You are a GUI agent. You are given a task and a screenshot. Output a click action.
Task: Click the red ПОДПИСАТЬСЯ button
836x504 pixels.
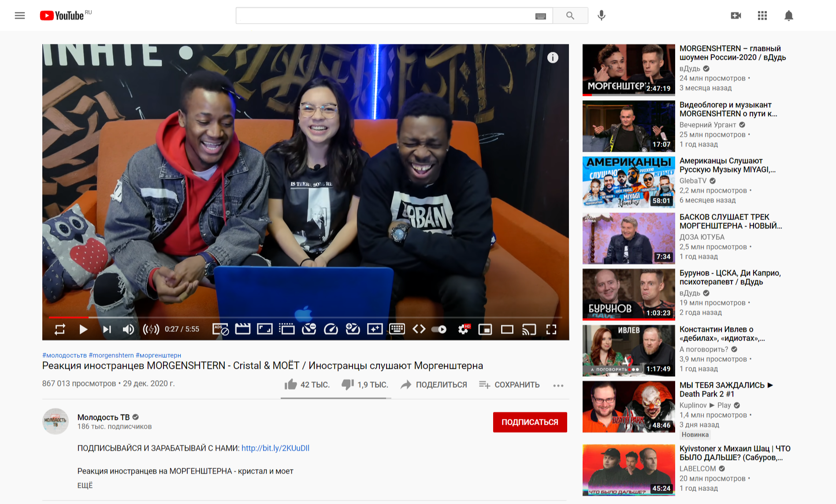530,422
